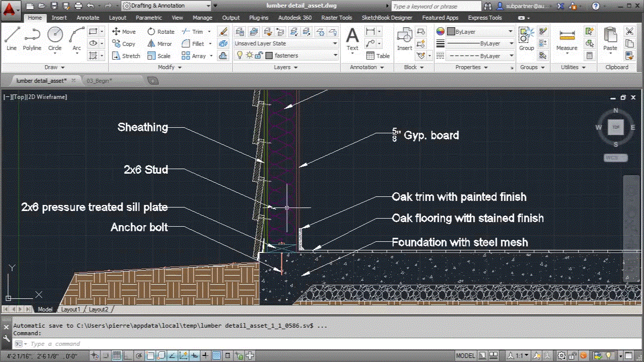
Task: Click the Mirror tool
Action: pos(160,44)
